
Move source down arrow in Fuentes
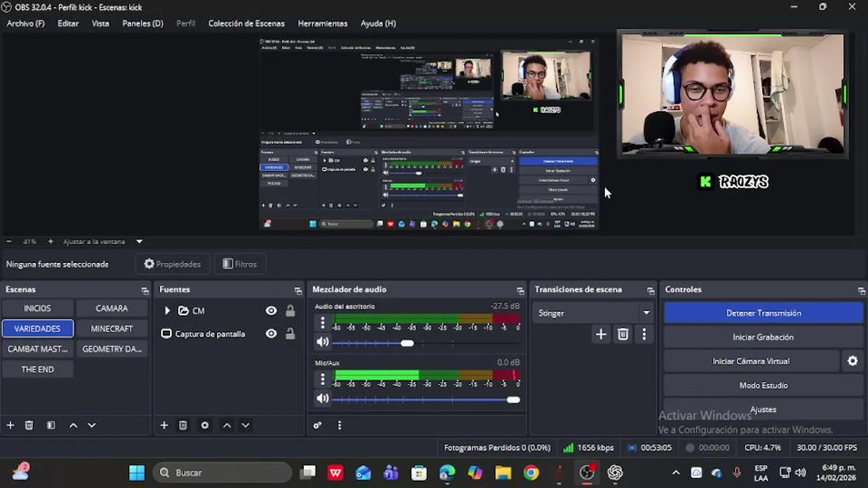pos(245,425)
